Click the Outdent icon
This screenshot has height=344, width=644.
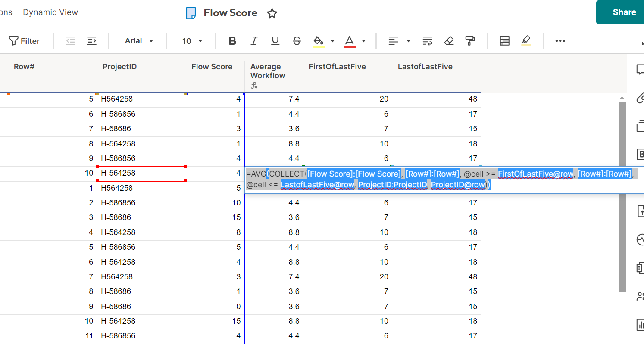pyautogui.click(x=70, y=41)
